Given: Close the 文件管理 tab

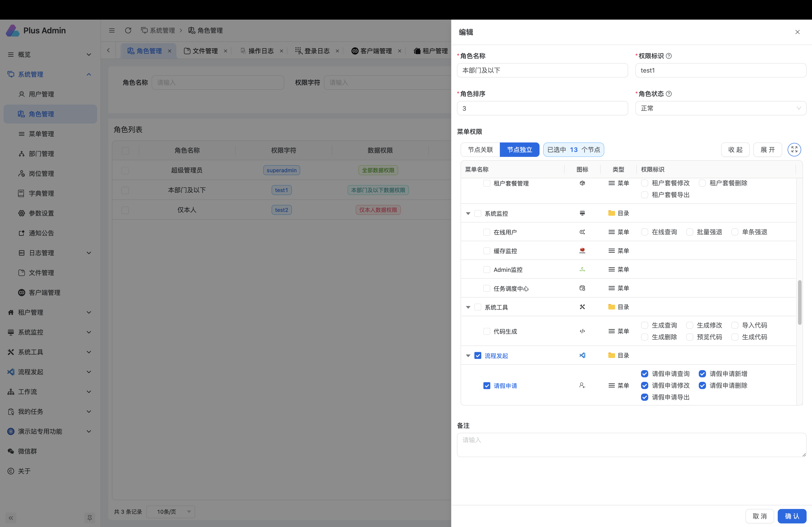Looking at the screenshot, I should 226,51.
